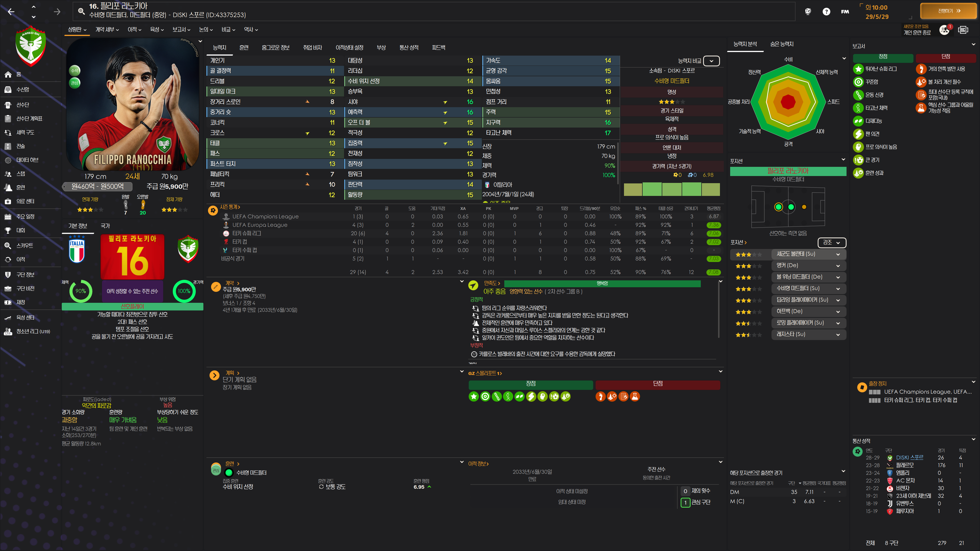Select 수비형 미드필더 training role radio
Image resolution: width=980 pixels, height=551 pixels.
tap(229, 473)
